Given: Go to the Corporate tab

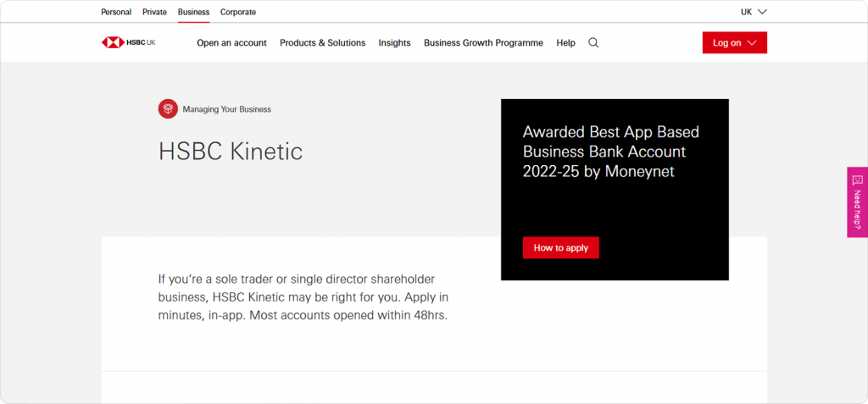Looking at the screenshot, I should pos(238,12).
